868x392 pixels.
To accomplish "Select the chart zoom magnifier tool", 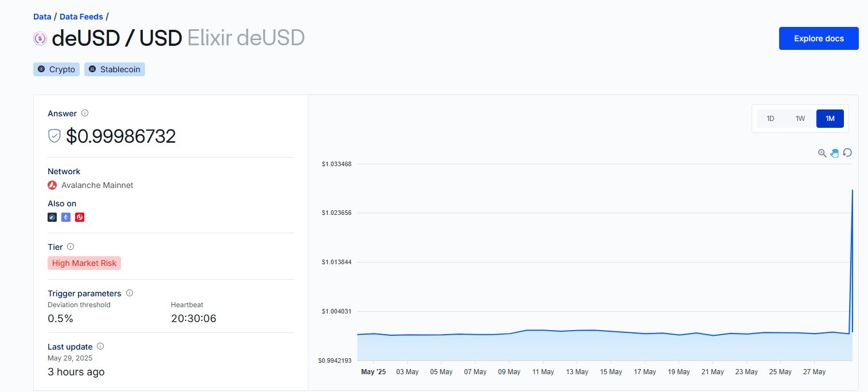I will coord(822,153).
